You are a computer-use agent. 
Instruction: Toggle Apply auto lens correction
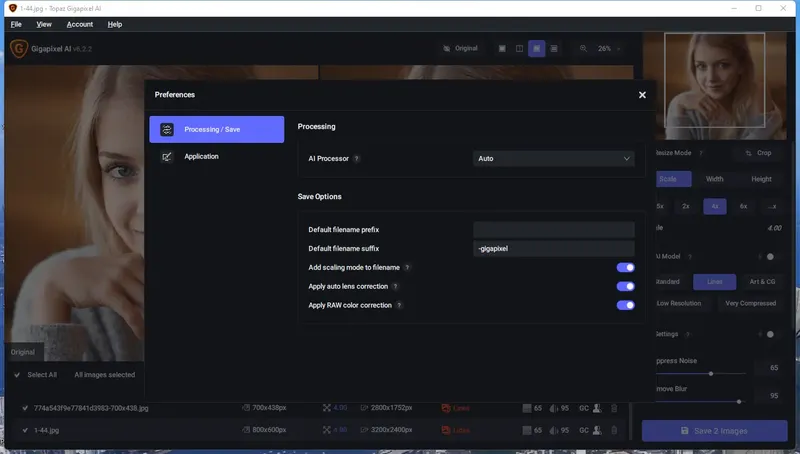tap(626, 286)
